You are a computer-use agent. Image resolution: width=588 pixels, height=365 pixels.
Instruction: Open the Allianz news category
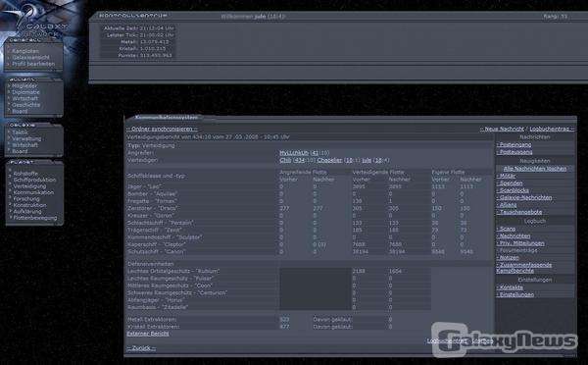click(507, 205)
